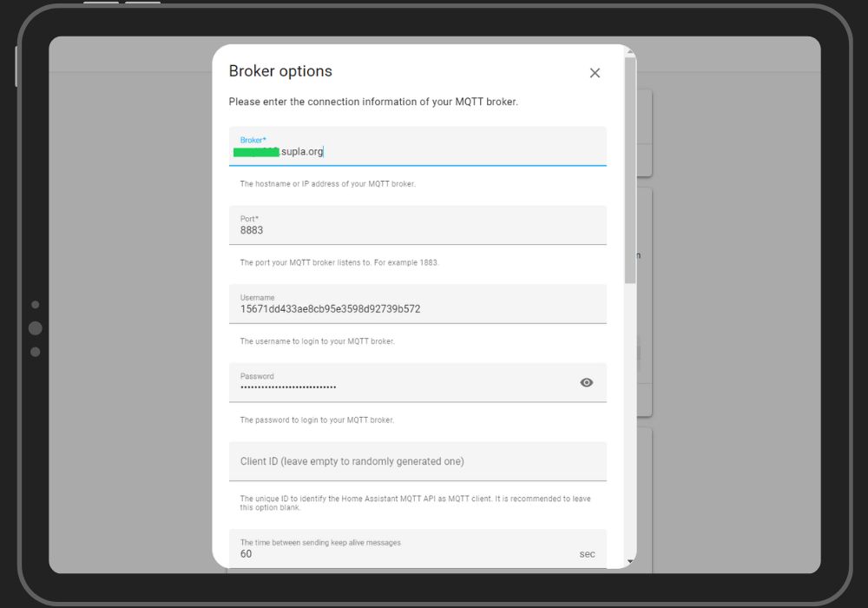
Task: Click the dialog's vertical scrollbar thumb
Action: point(630,169)
